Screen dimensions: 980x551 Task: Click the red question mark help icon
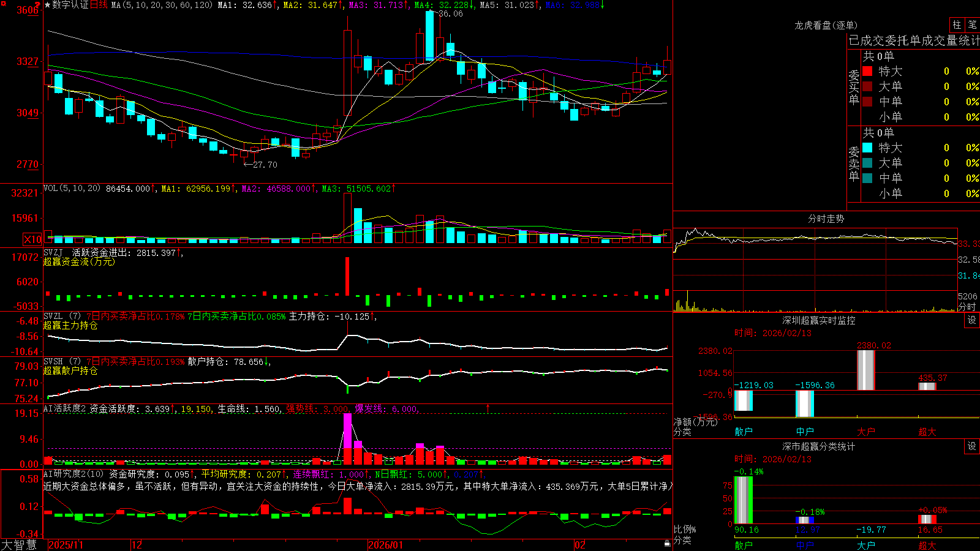39,5
